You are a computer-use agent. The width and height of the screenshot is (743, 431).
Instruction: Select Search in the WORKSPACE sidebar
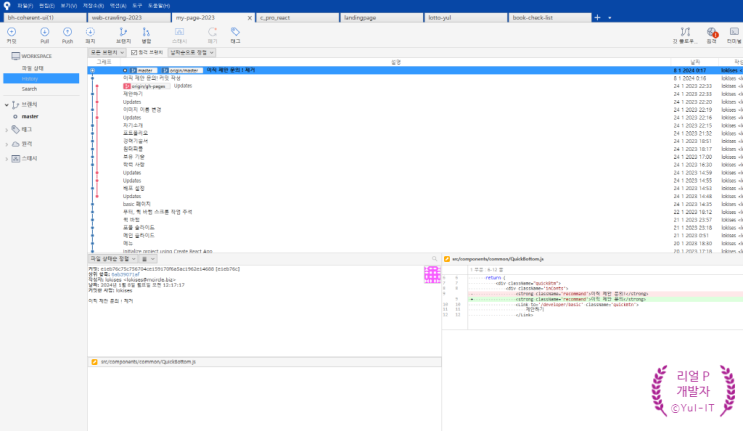coord(29,89)
